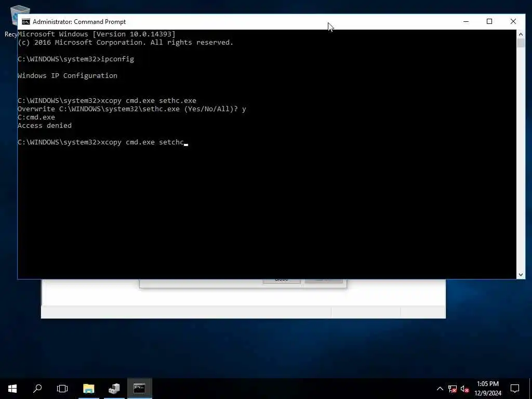Switch to the Server Manager taskbar app
Image resolution: width=532 pixels, height=399 pixels.
(114, 389)
